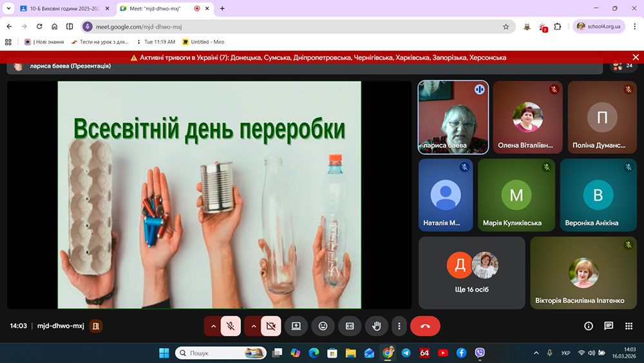Open the in-call chat panel
The width and height of the screenshot is (644, 363).
[609, 326]
